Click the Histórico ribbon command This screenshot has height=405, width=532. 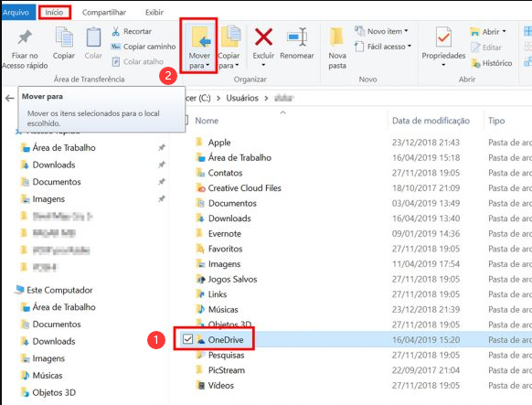492,63
